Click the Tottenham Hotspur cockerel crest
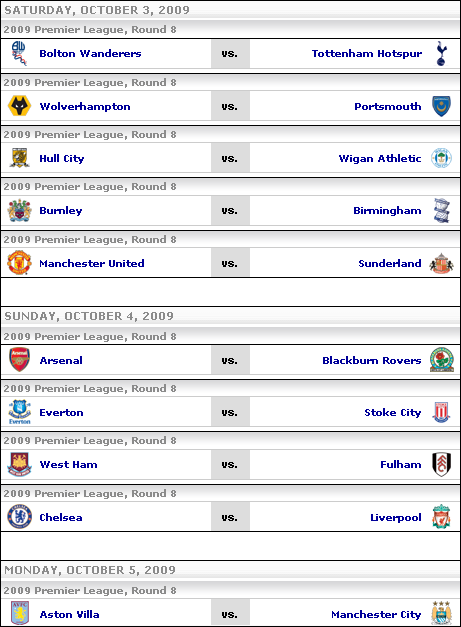The image size is (461, 627). point(441,53)
